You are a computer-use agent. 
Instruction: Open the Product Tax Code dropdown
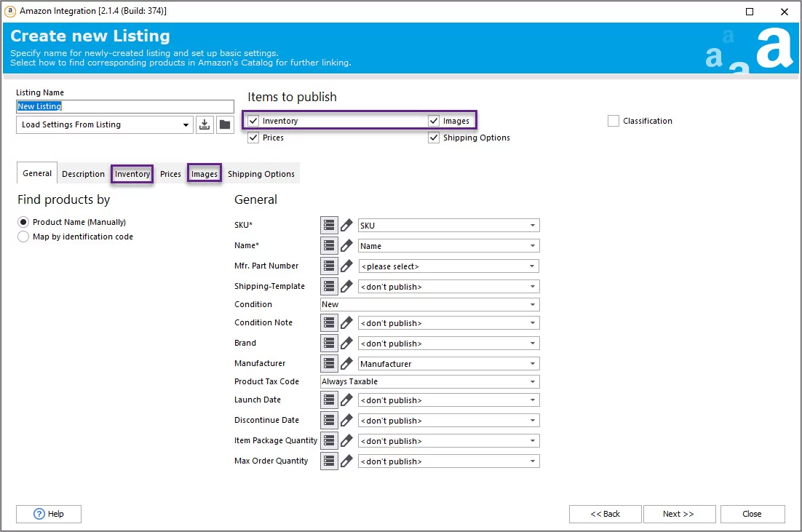click(533, 381)
